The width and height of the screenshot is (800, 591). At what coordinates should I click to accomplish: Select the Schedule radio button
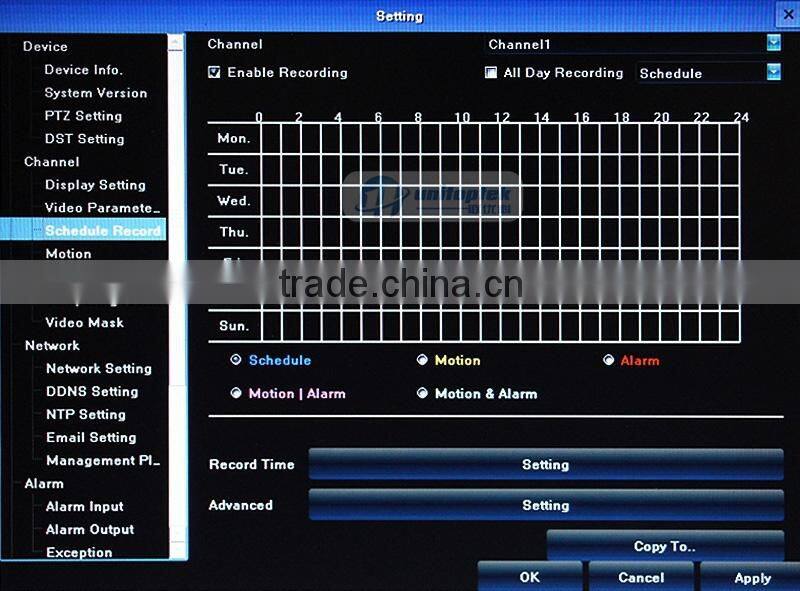tap(236, 360)
